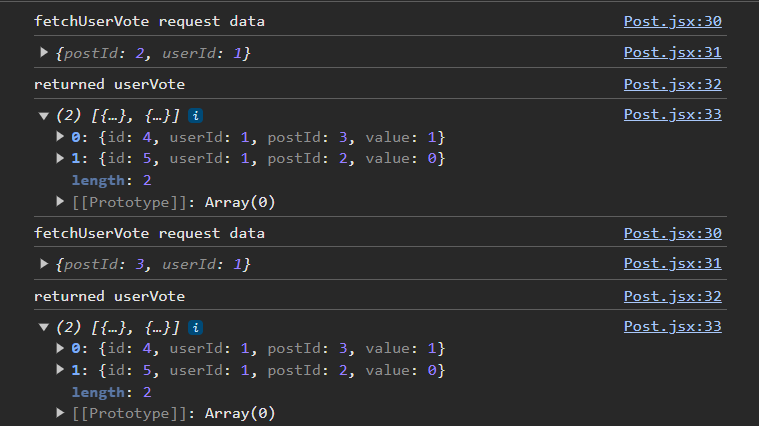Expand first array's Prototype entry
This screenshot has width=759, height=426.
[60, 201]
